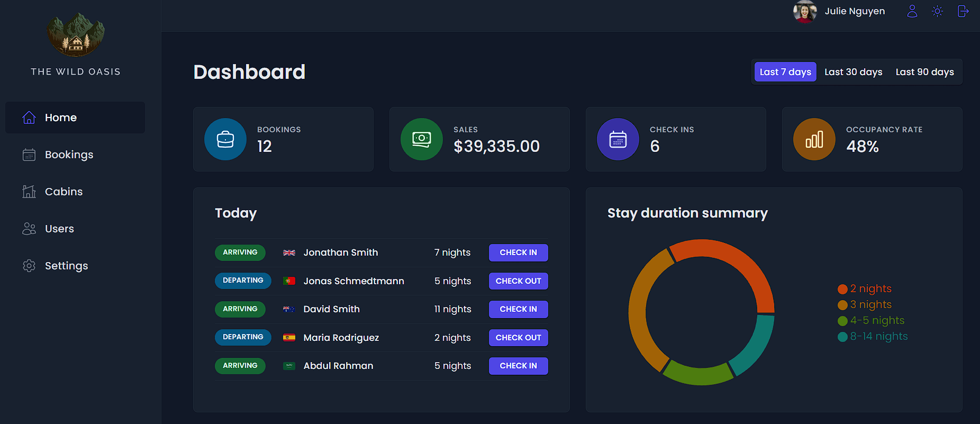The height and width of the screenshot is (424, 980).
Task: Click the logout icon in header
Action: tap(963, 11)
